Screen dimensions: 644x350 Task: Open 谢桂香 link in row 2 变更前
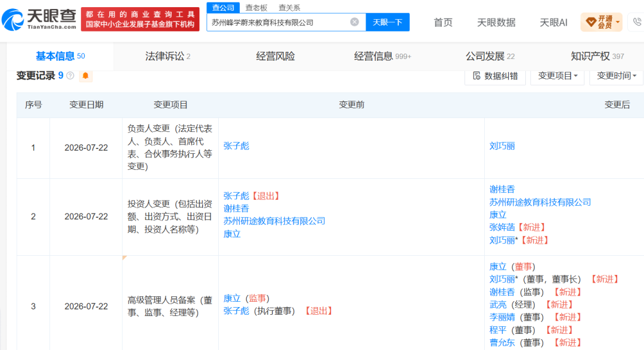[236, 208]
